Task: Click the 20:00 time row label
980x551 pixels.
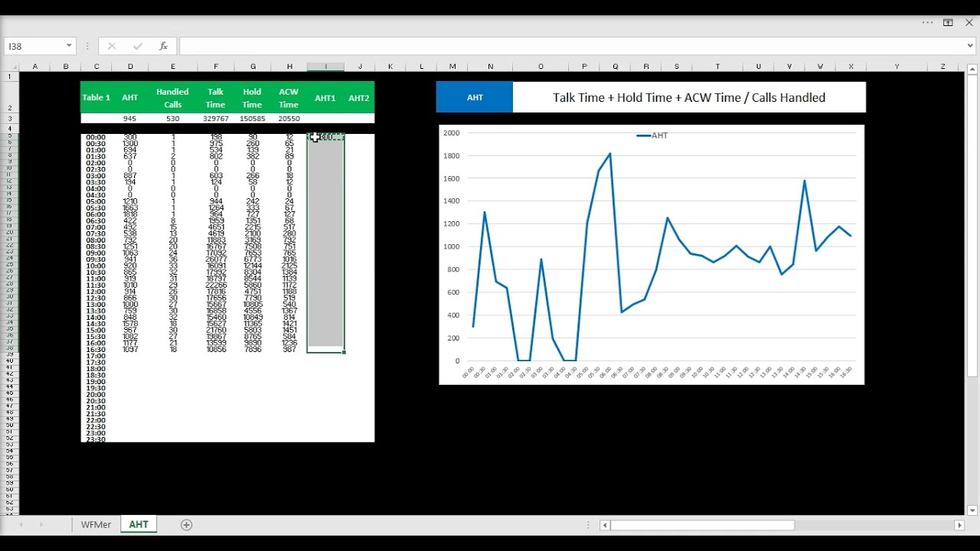Action: pyautogui.click(x=96, y=395)
